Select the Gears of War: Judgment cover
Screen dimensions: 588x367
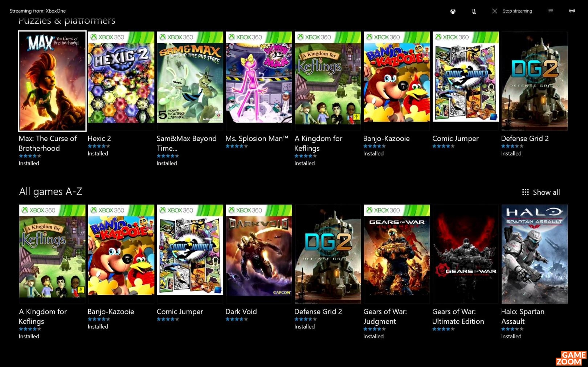397,254
